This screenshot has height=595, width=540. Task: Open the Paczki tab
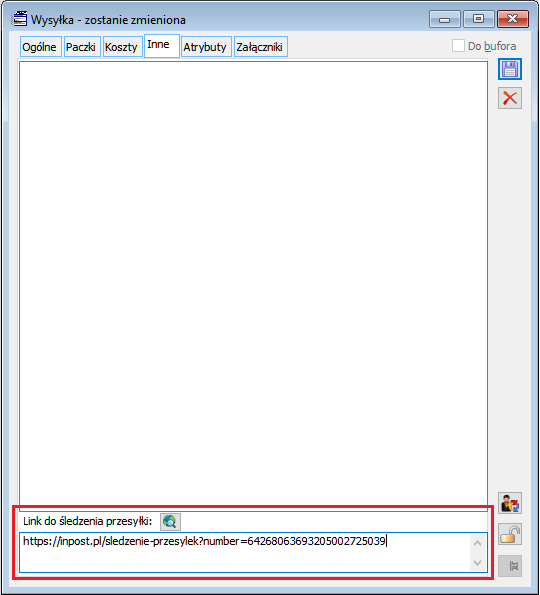[82, 47]
